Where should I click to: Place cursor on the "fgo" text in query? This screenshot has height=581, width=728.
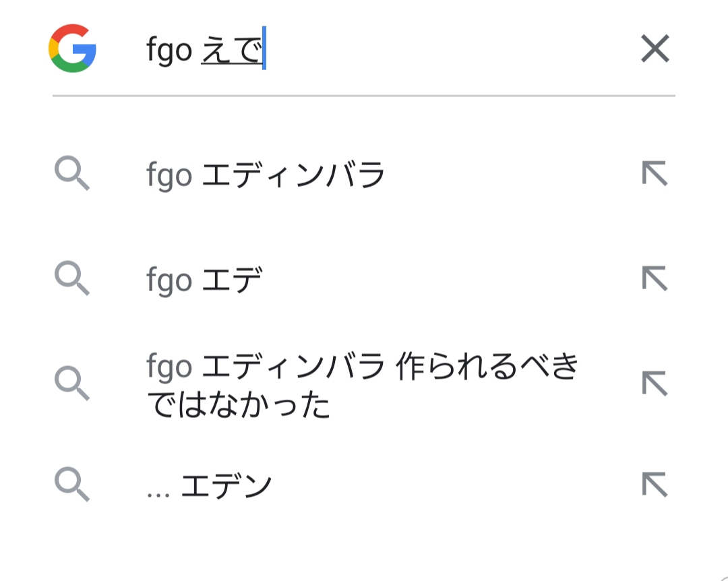[169, 51]
